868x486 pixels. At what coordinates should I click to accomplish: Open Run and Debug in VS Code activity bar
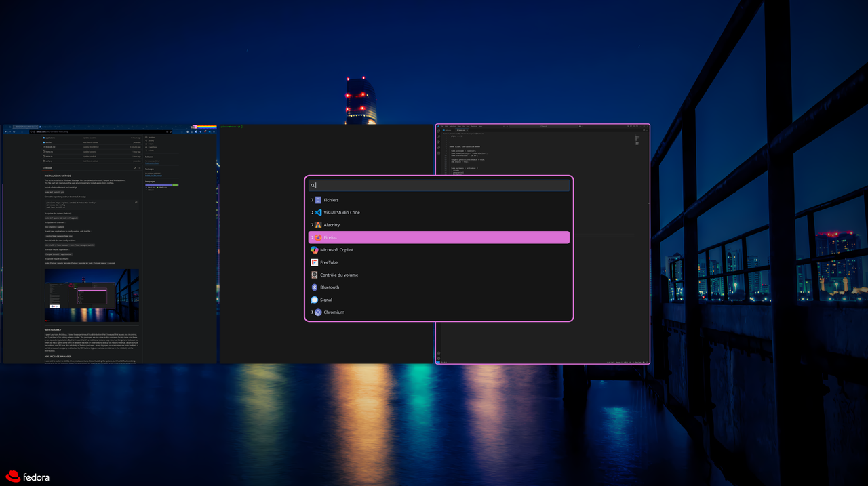(x=439, y=147)
